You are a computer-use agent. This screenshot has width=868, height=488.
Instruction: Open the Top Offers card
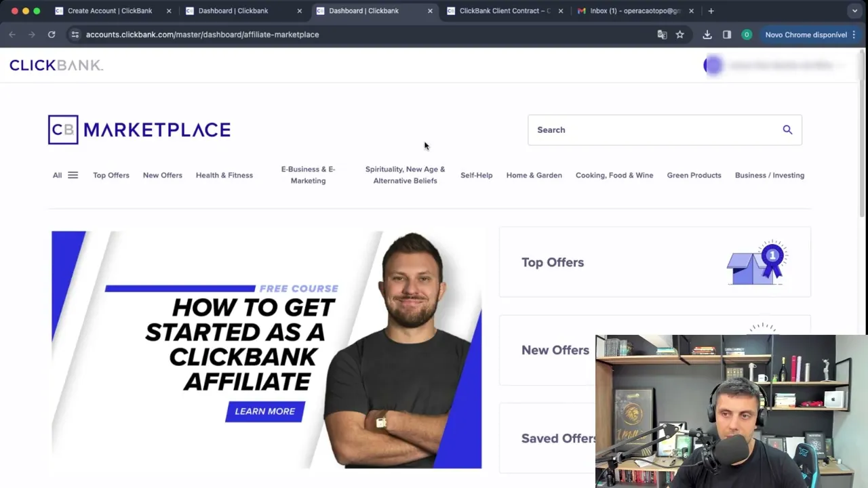(655, 262)
